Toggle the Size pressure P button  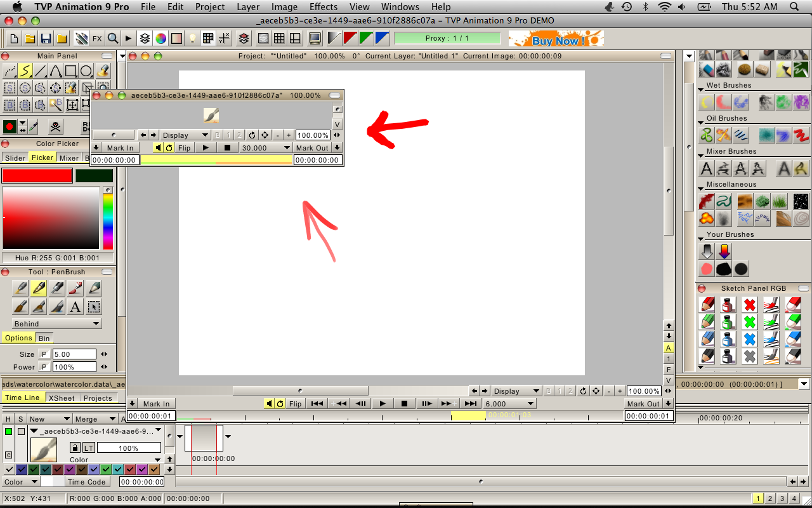(44, 354)
